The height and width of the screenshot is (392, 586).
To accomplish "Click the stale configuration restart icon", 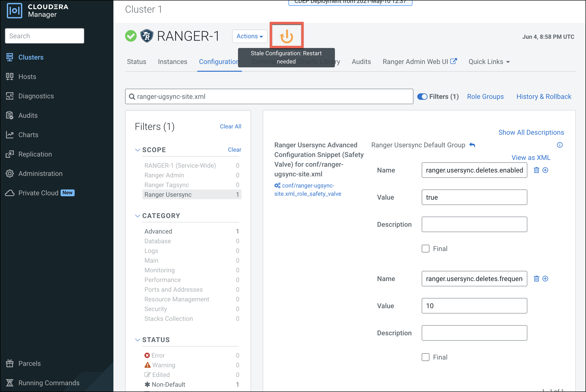I will click(286, 36).
